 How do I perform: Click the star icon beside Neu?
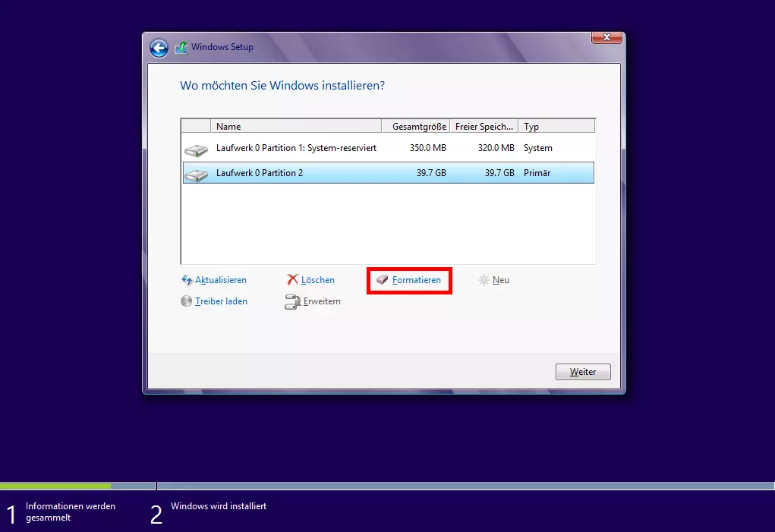point(484,280)
